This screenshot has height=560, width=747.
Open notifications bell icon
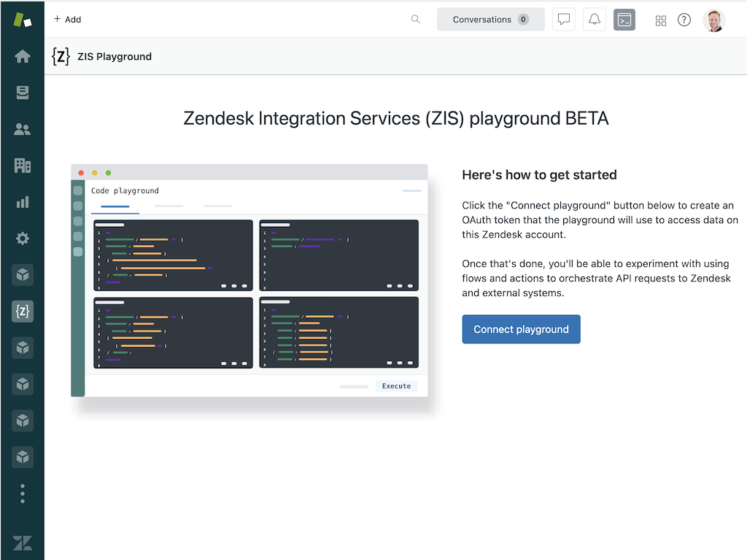point(595,20)
